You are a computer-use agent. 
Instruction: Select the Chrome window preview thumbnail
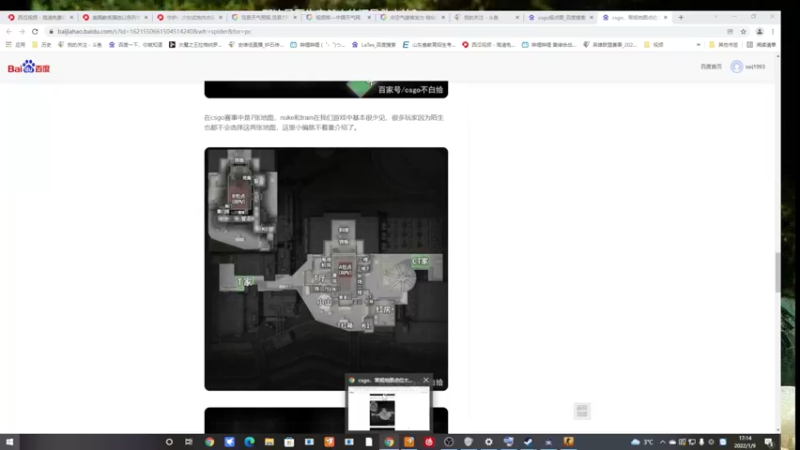[x=388, y=408]
